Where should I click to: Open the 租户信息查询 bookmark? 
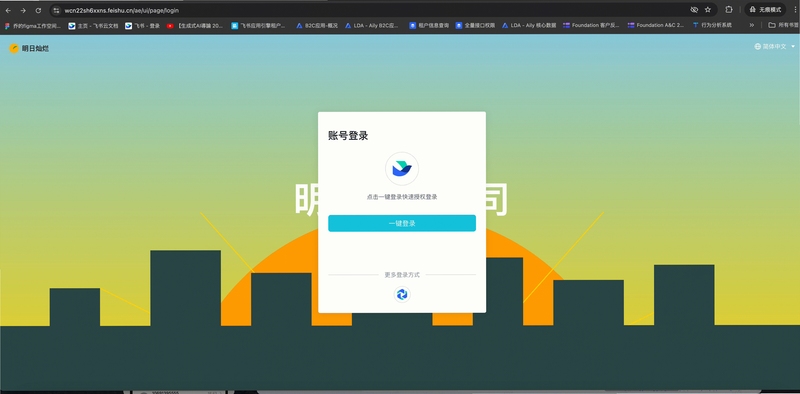click(429, 25)
